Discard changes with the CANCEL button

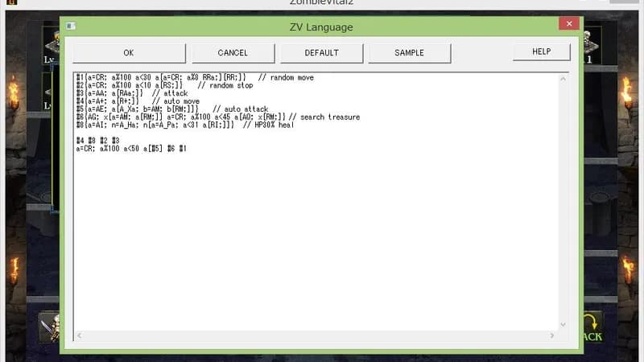[x=233, y=53]
